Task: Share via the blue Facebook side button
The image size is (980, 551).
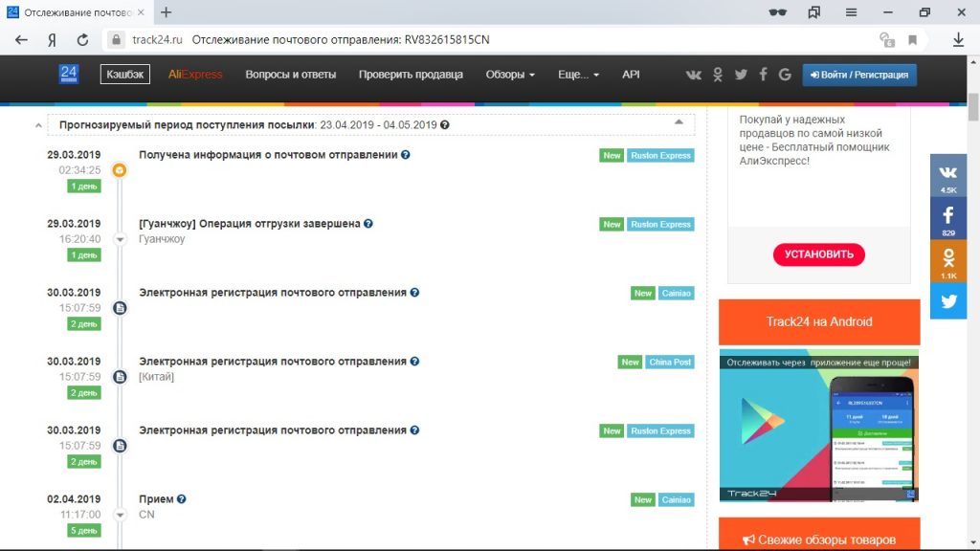Action: tap(948, 220)
